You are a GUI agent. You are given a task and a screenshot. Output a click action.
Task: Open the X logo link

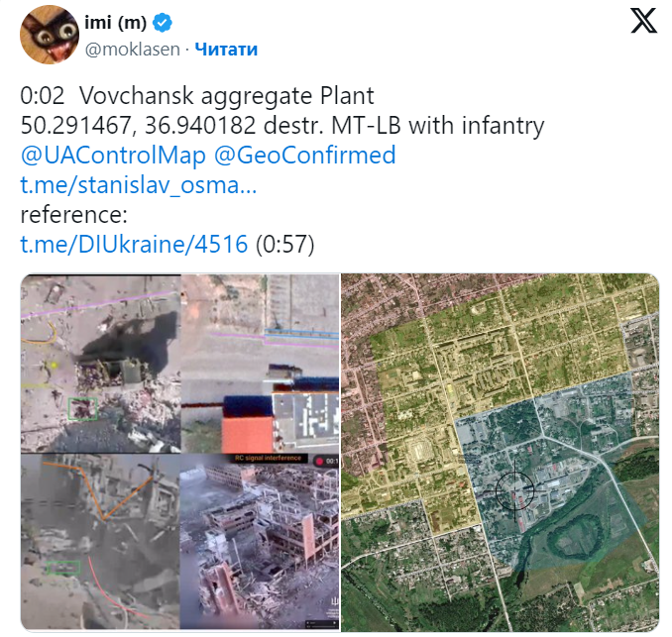click(643, 21)
